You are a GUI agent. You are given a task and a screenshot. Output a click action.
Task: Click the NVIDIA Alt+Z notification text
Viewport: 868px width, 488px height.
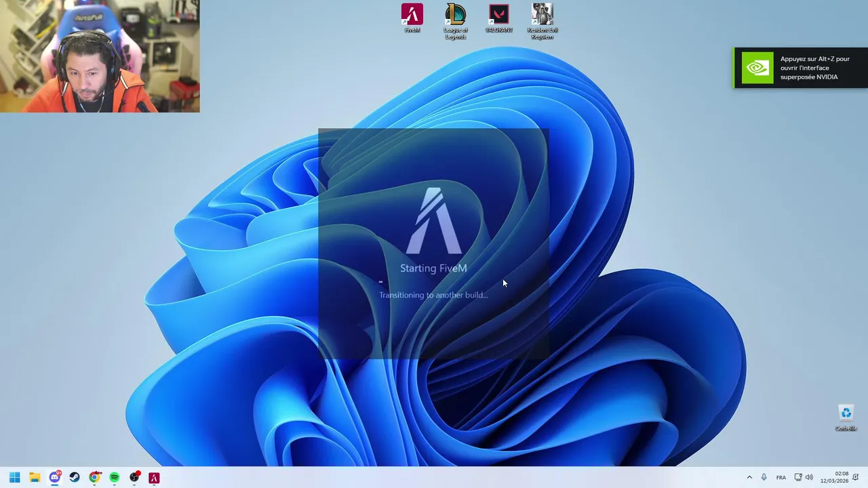pyautogui.click(x=815, y=68)
